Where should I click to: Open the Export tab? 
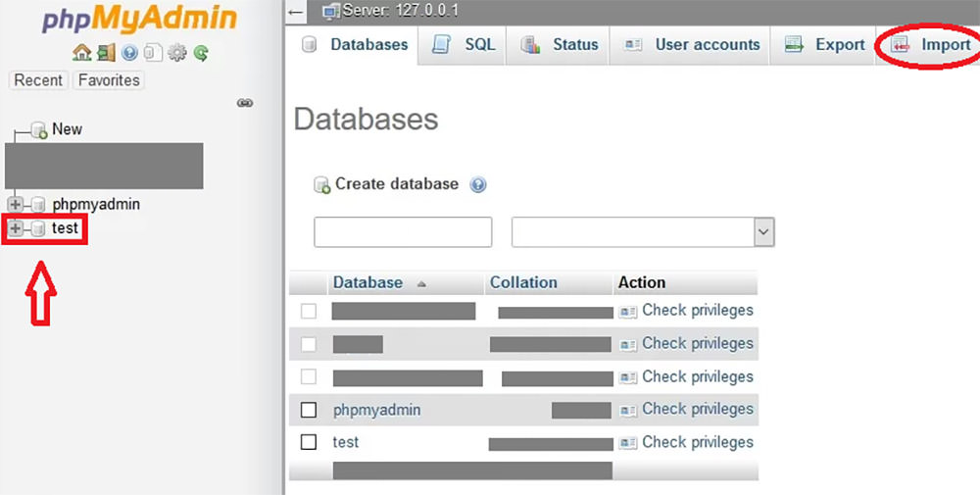823,45
